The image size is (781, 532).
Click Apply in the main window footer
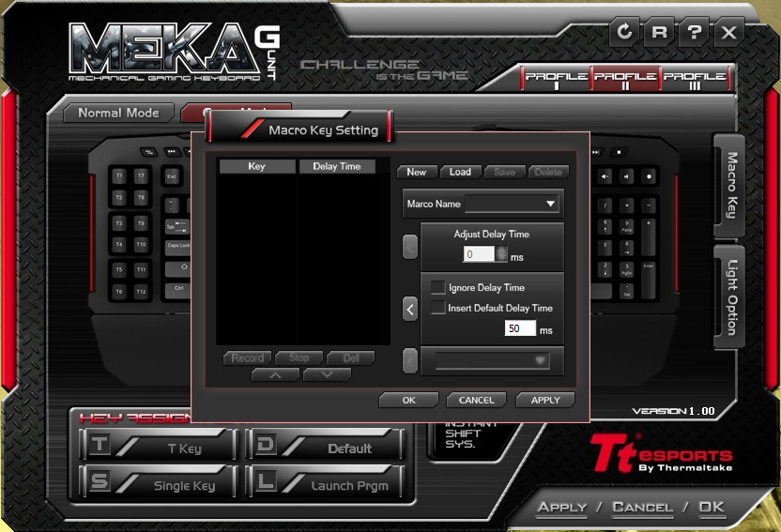(x=562, y=508)
